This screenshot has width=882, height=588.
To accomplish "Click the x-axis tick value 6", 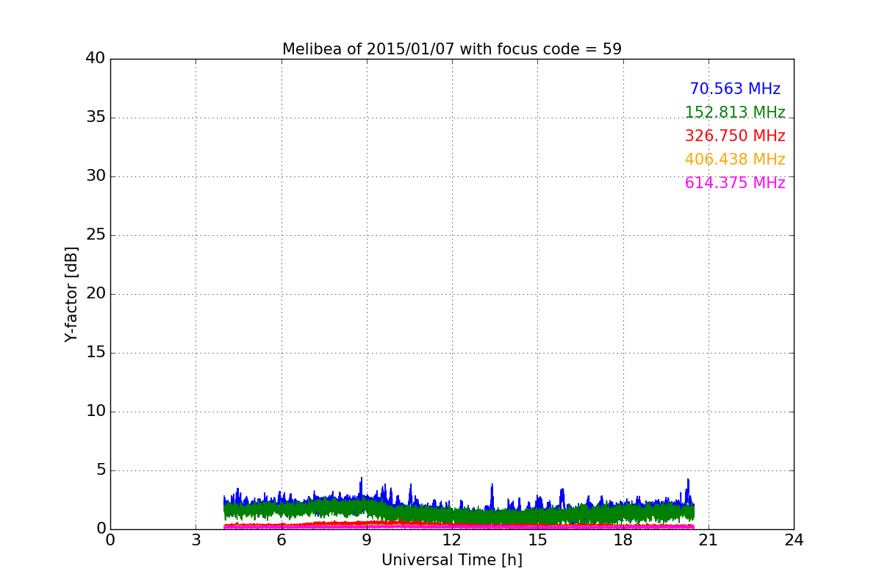I will (x=282, y=540).
